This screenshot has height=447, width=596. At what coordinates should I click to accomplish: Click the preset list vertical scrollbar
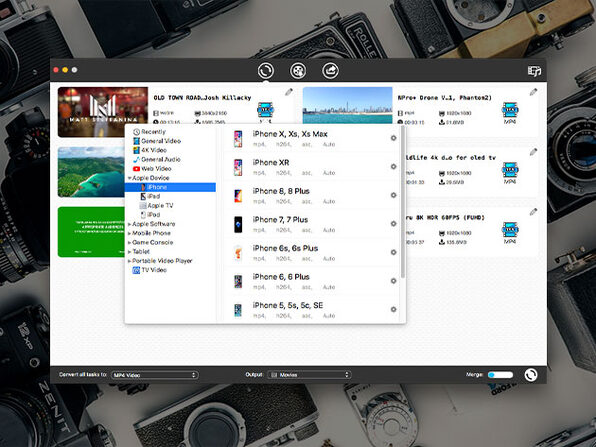click(403, 203)
